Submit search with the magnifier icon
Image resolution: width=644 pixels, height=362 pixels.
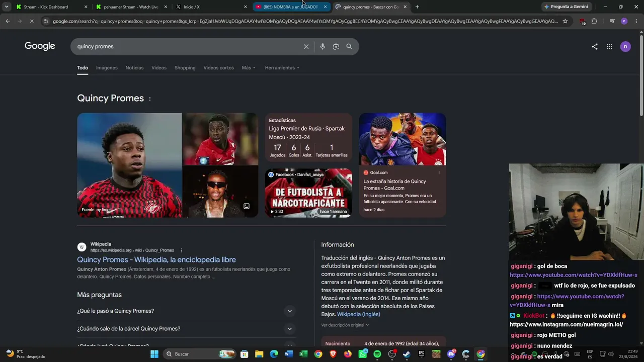click(349, 46)
